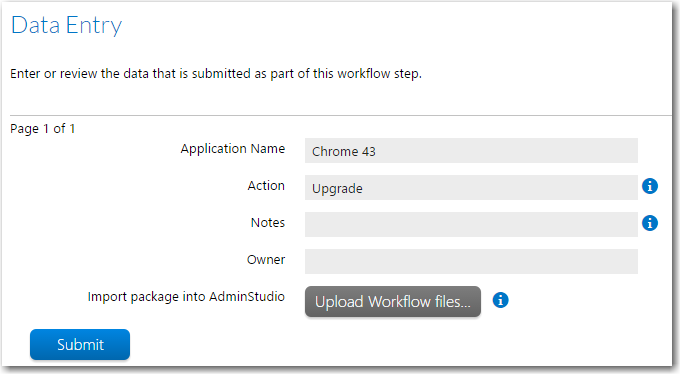Click the Notes label text
This screenshot has height=374, width=680.
268,223
